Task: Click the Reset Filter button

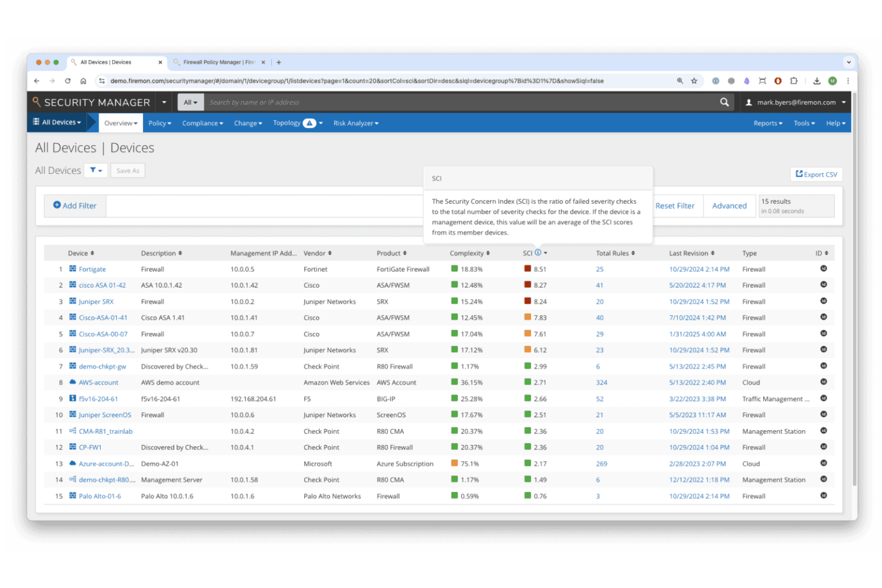Action: [x=675, y=206]
